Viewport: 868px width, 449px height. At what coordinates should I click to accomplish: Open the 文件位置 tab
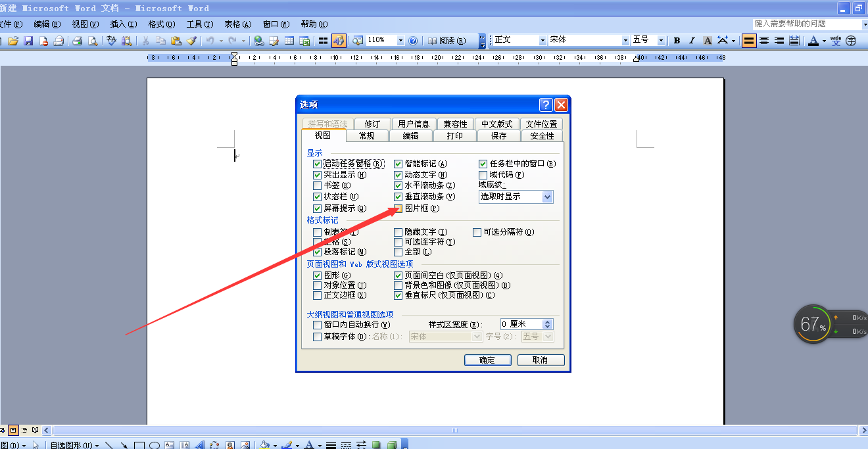[x=541, y=124]
